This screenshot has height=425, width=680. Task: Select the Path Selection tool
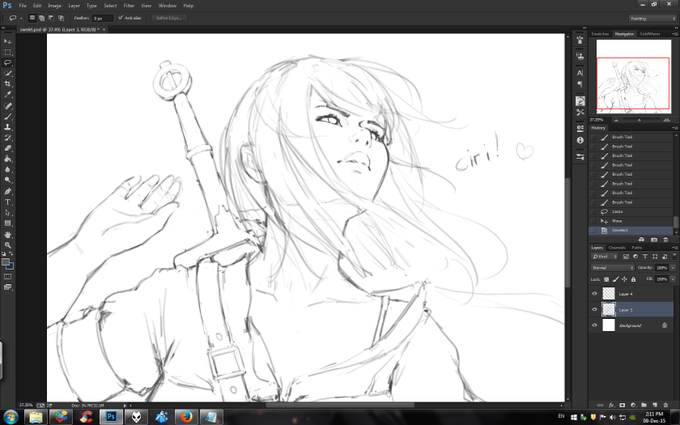7,212
